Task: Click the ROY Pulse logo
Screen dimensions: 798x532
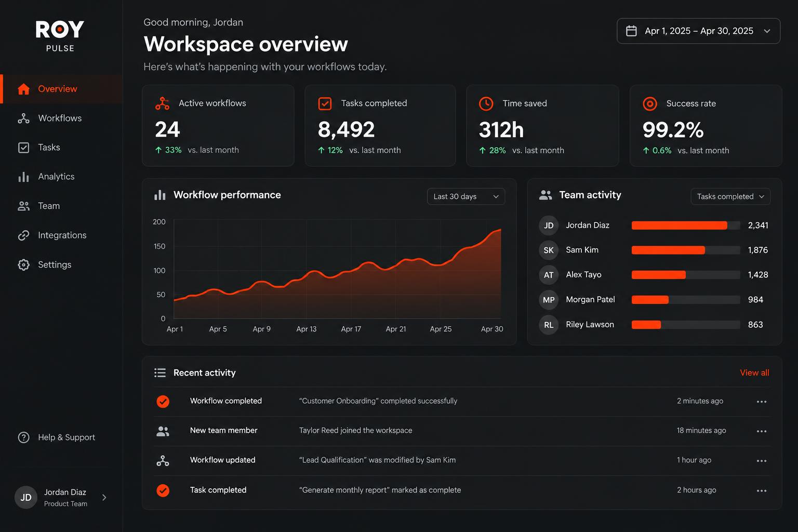Action: [60, 36]
